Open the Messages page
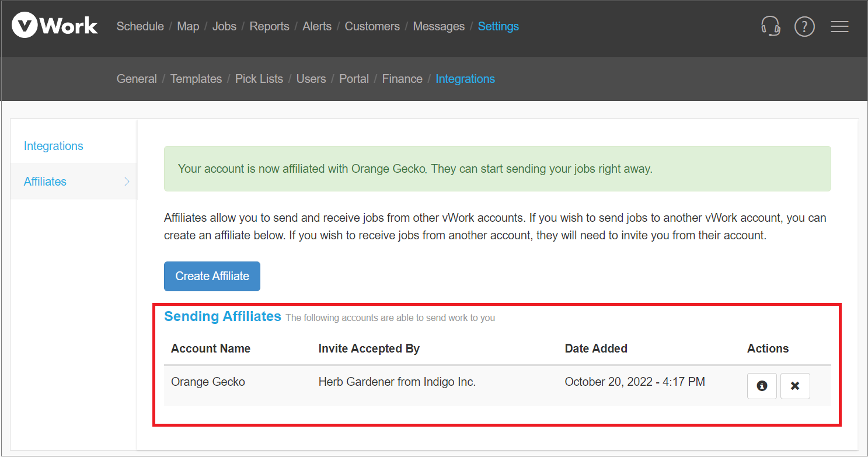Screen dimensions: 868x457 [439, 26]
